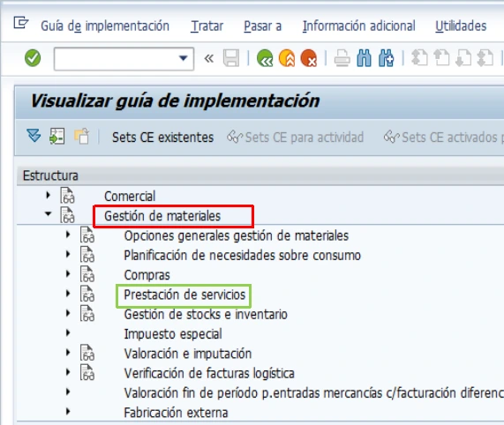
Task: Expand Valoración e imputación node arrow
Action: (68, 353)
